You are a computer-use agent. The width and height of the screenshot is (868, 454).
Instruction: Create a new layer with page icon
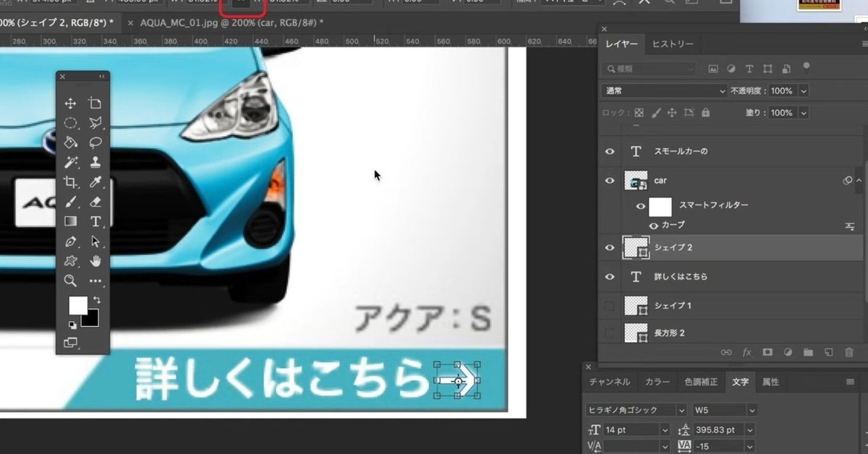[x=829, y=352]
